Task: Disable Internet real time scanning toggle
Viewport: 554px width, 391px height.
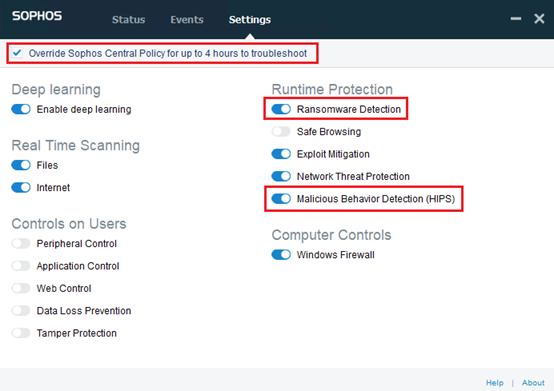Action: pos(21,187)
